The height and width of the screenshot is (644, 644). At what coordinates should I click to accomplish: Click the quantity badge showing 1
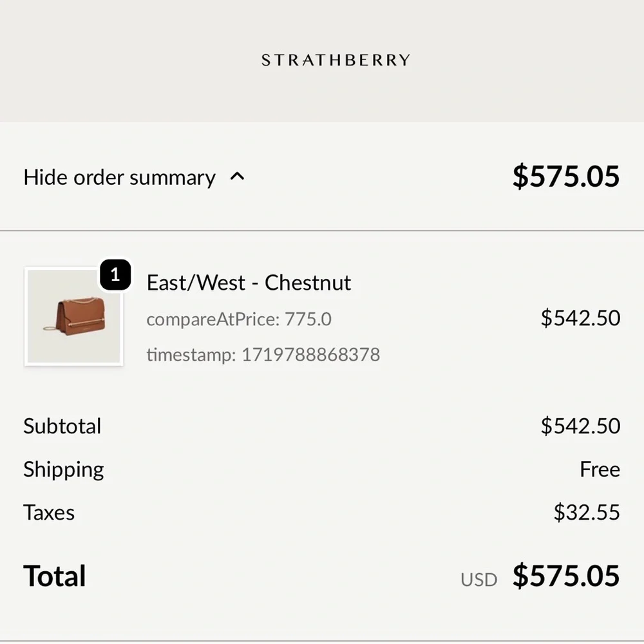pyautogui.click(x=115, y=275)
